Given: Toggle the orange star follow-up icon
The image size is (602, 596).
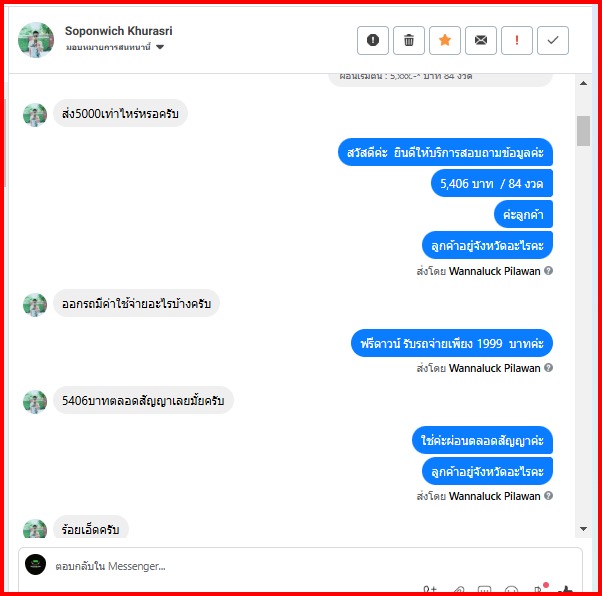Looking at the screenshot, I should (445, 40).
